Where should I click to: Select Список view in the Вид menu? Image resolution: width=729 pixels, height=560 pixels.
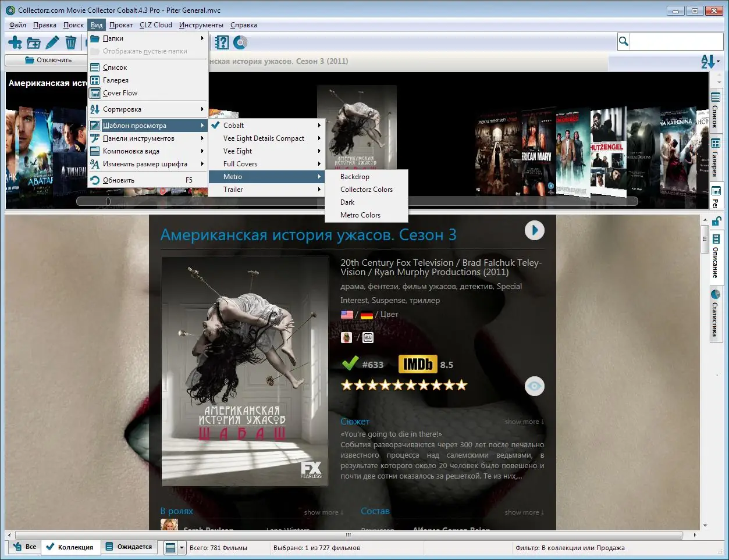click(148, 67)
